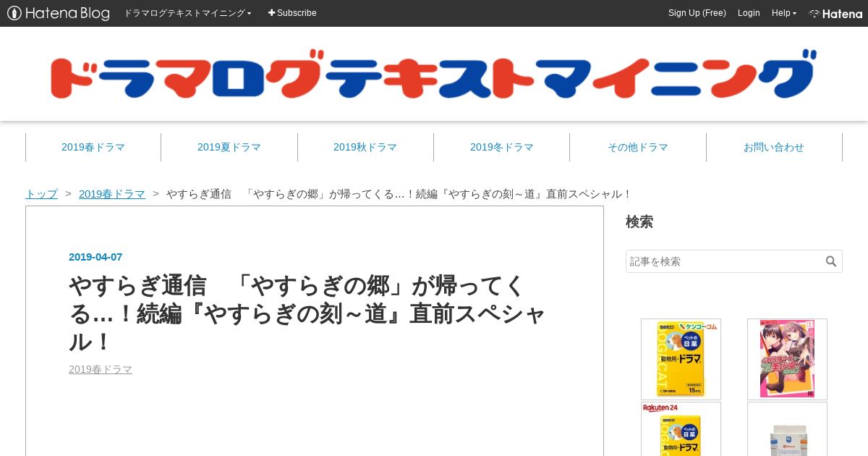Viewport: 868px width, 456px height.
Task: Click the magnifier search icon
Action: [x=831, y=261]
